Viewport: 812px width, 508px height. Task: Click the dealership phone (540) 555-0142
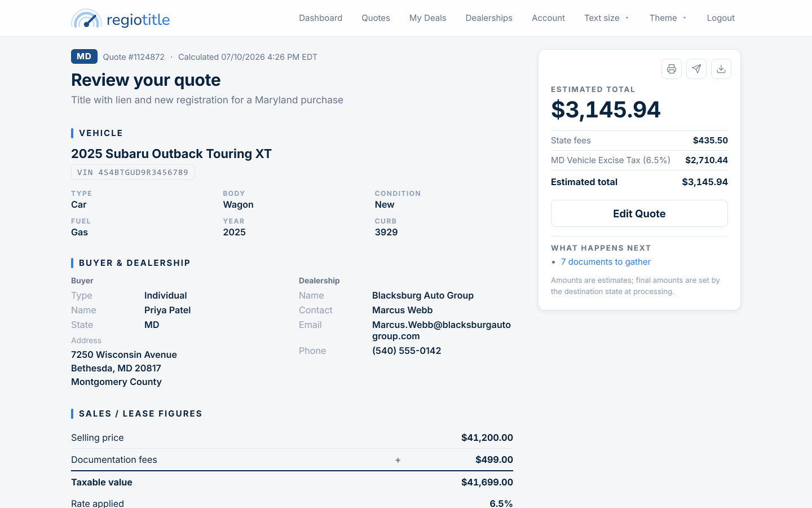click(407, 351)
